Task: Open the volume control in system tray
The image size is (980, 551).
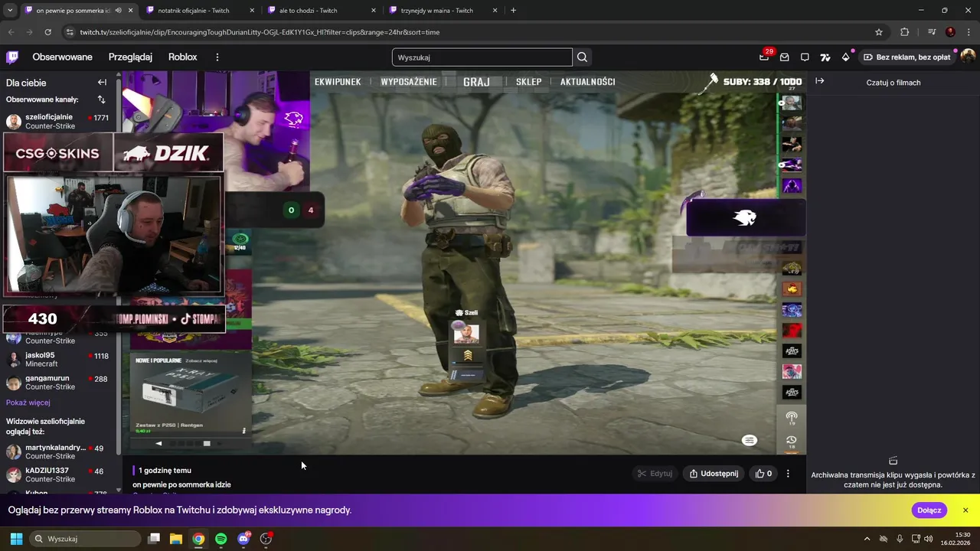Action: (x=929, y=539)
